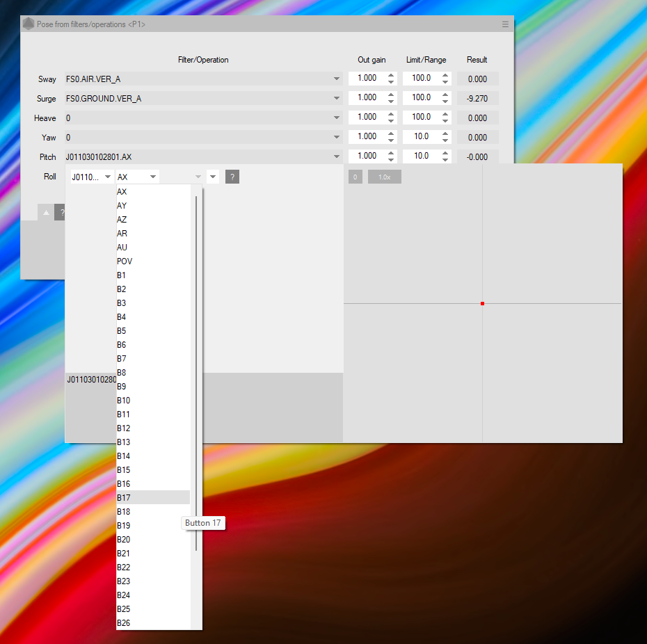Click the red center point on crosshair
647x644 pixels.
[482, 303]
